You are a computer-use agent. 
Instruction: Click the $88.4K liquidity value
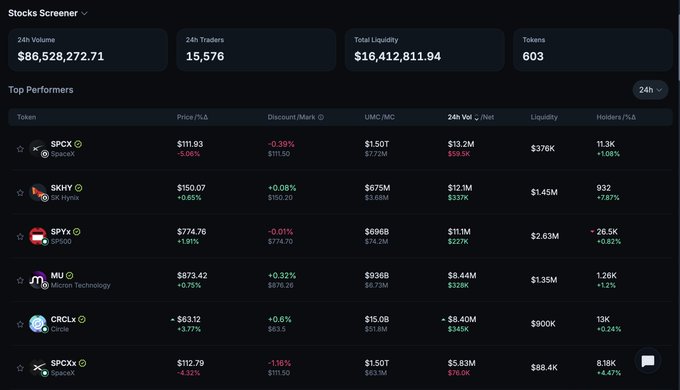point(544,367)
